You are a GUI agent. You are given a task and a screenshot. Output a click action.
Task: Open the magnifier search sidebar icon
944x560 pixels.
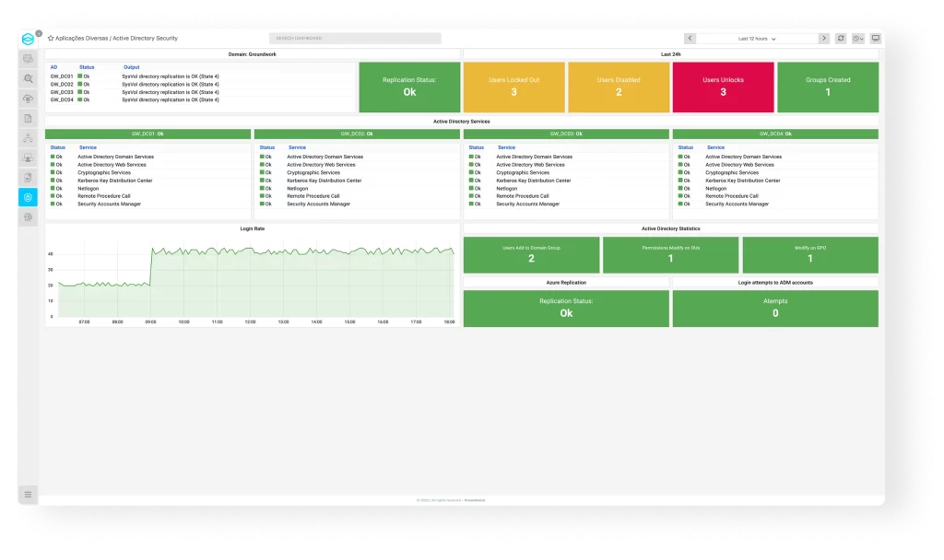29,79
